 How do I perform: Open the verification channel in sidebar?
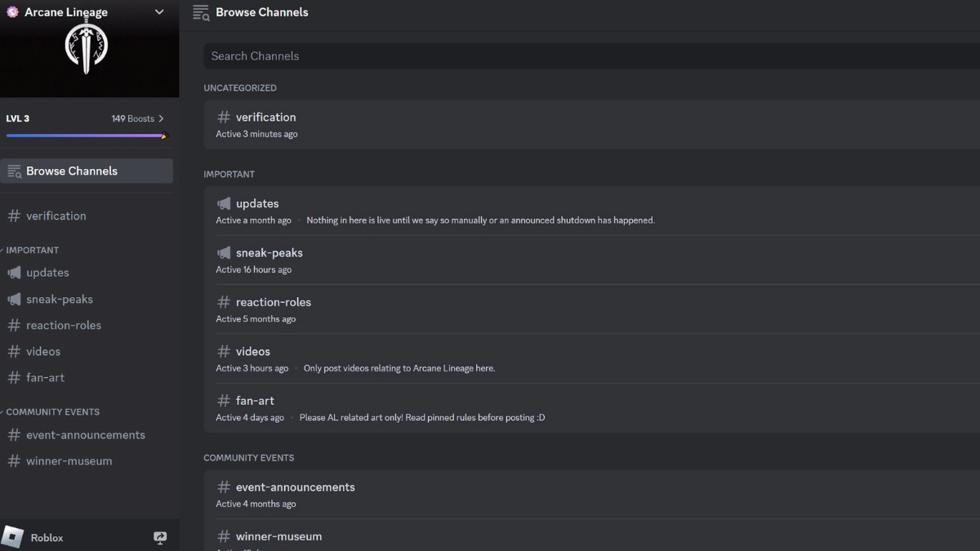(x=56, y=216)
